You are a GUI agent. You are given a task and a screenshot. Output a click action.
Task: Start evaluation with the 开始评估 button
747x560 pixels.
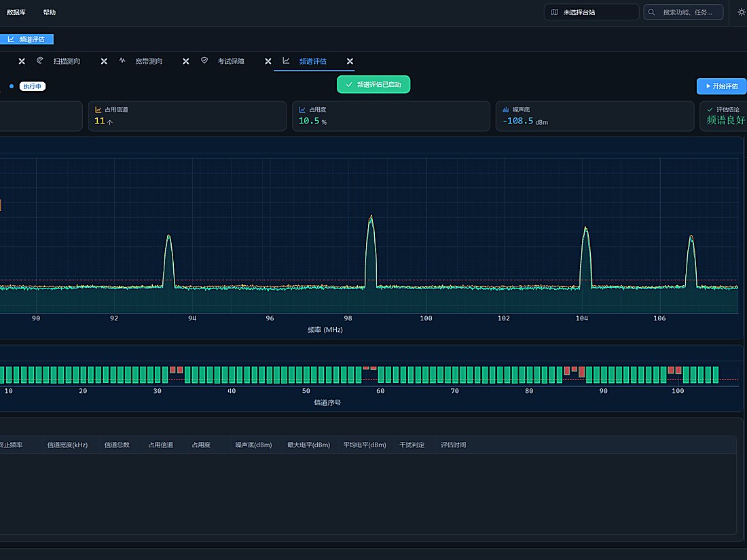[x=721, y=86]
